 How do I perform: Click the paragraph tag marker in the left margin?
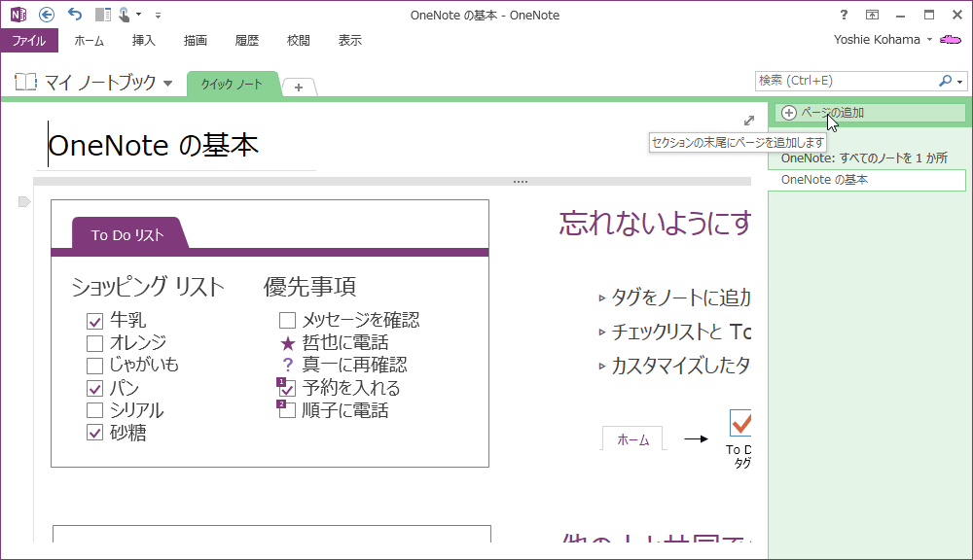coord(24,201)
